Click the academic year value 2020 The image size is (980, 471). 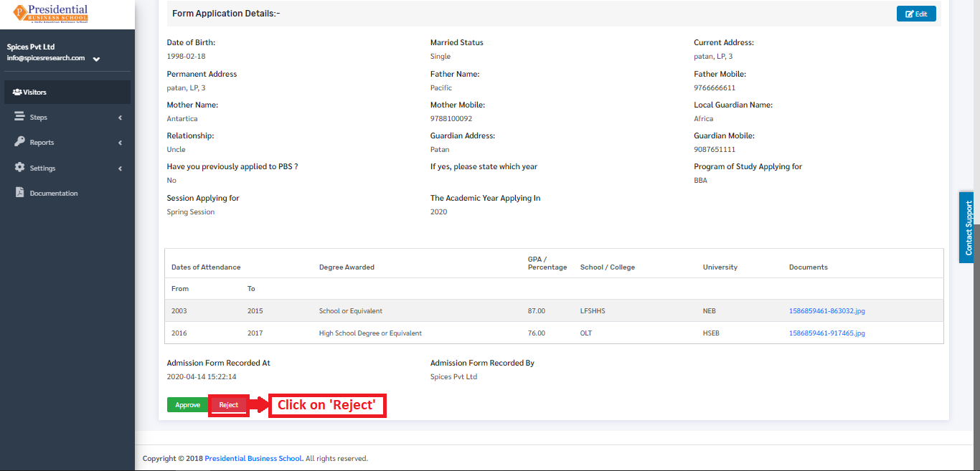coord(438,211)
